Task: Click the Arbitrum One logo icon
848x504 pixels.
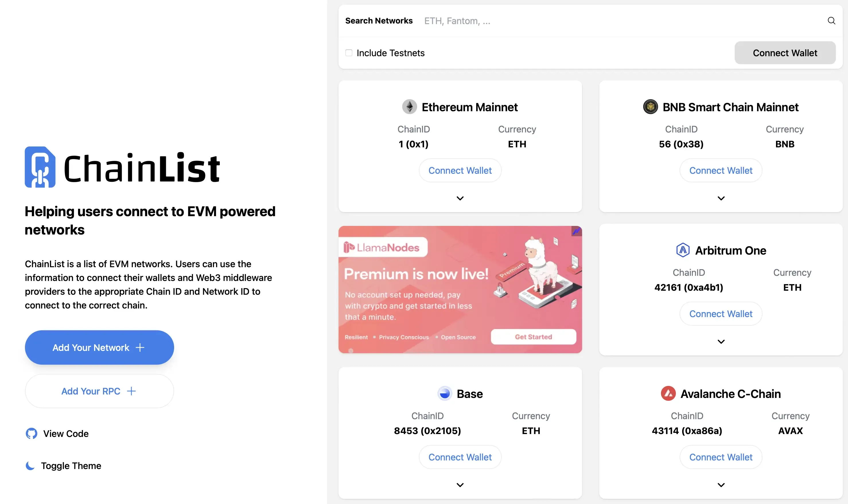Action: (682, 250)
